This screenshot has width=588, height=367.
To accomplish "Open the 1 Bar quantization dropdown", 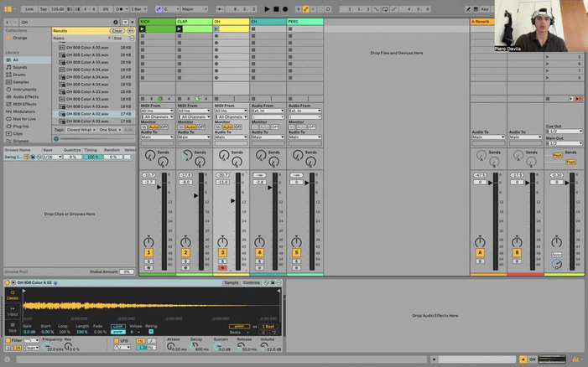I will point(138,9).
